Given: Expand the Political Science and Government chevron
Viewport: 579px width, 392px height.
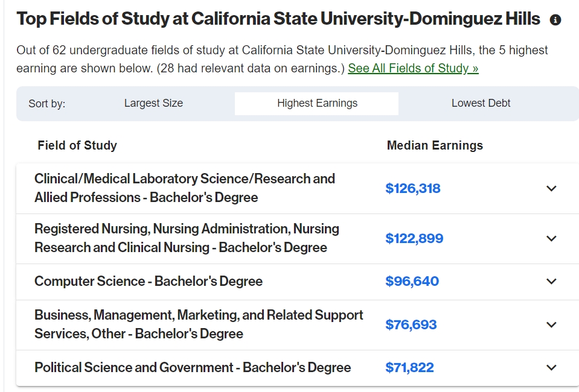Looking at the screenshot, I should pyautogui.click(x=551, y=368).
